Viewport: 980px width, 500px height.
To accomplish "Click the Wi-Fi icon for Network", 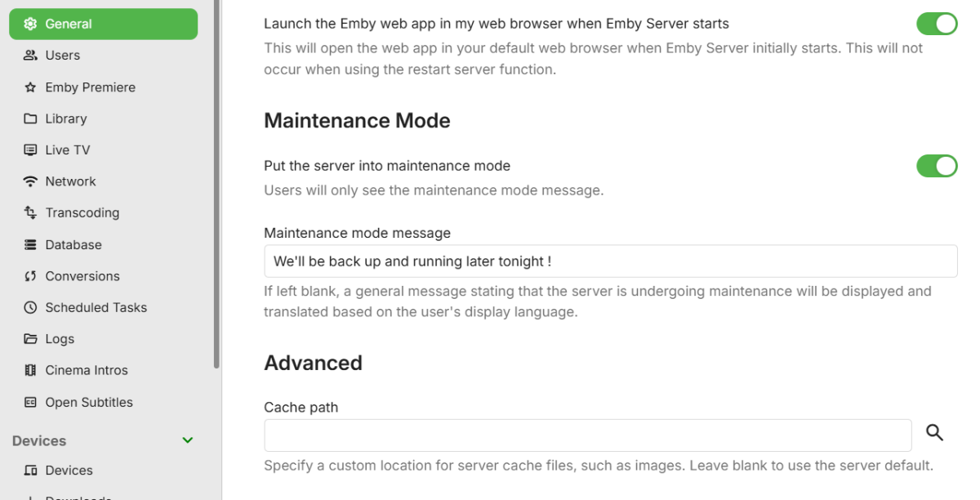I will coord(30,181).
